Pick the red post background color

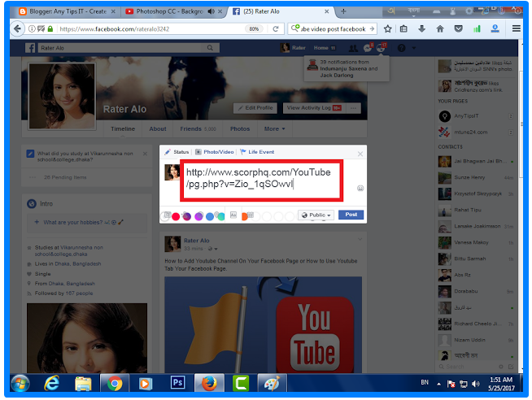(176, 216)
